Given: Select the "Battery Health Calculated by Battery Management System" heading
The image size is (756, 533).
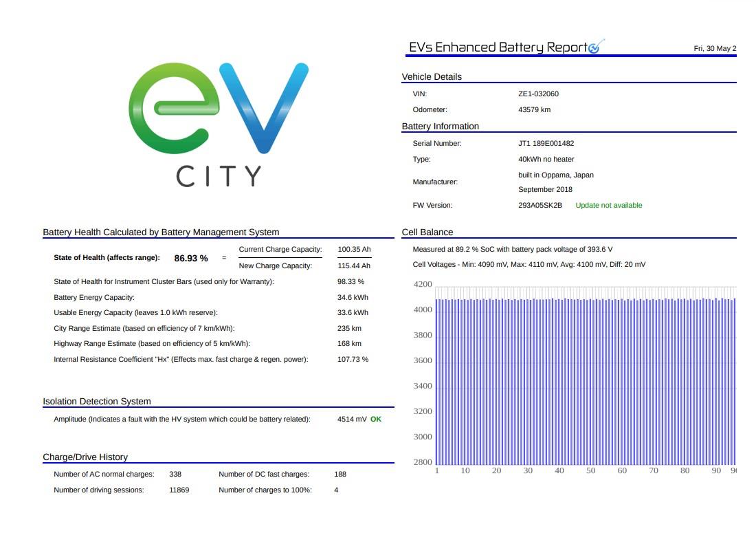Looking at the screenshot, I should click(161, 232).
